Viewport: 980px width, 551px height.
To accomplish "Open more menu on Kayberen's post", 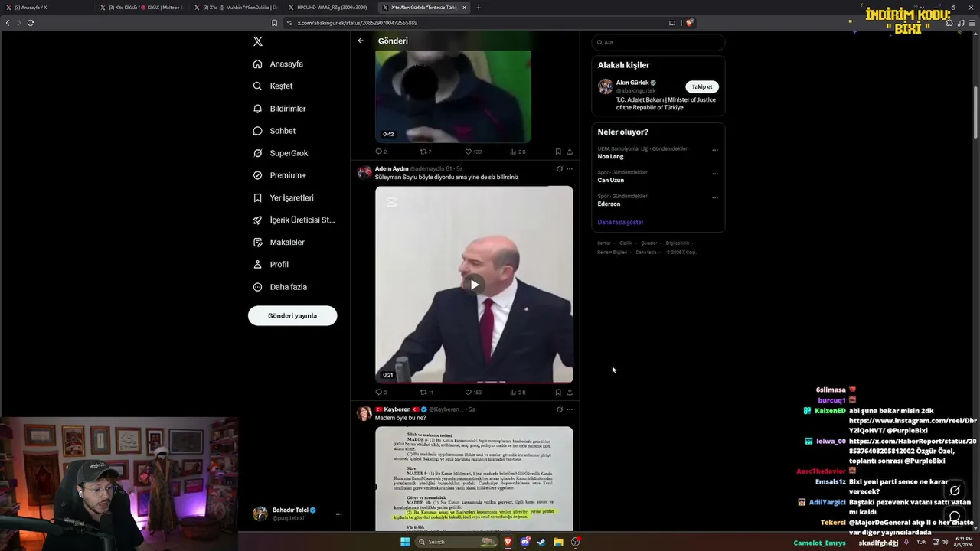I will click(570, 409).
